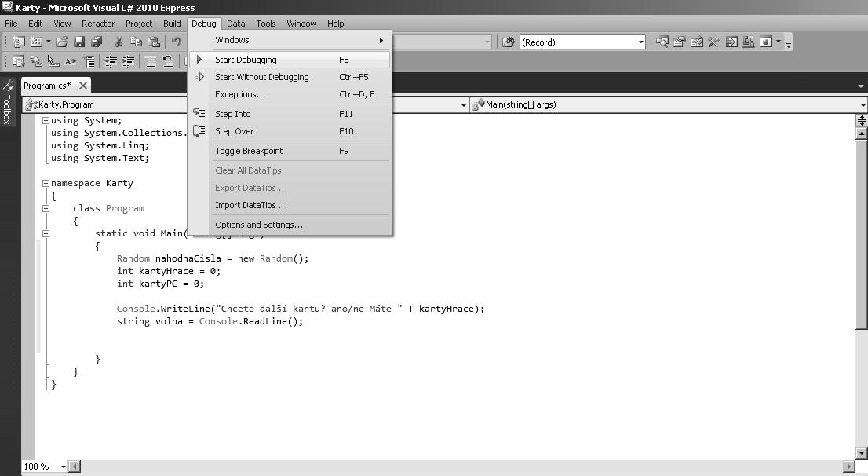Click the Copy icon
Image resolution: width=868 pixels, height=476 pixels.
click(x=137, y=42)
